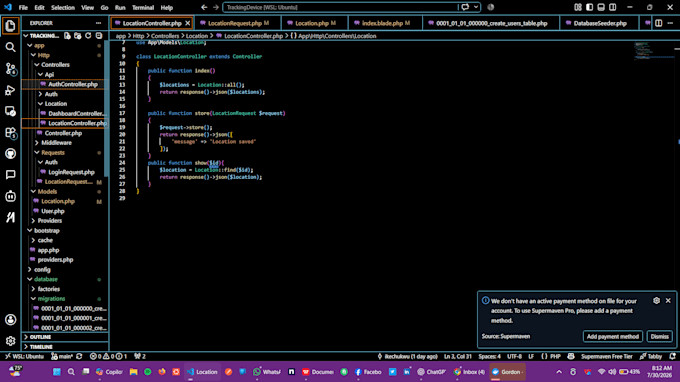Collapse all folders in Explorer
680x382 pixels.
pos(99,36)
